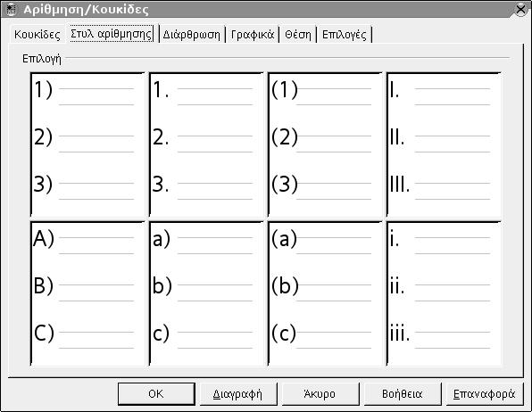Screen dimensions: 532x412
Task: Cancel the dialog with Άκυρο
Action: click(x=320, y=393)
